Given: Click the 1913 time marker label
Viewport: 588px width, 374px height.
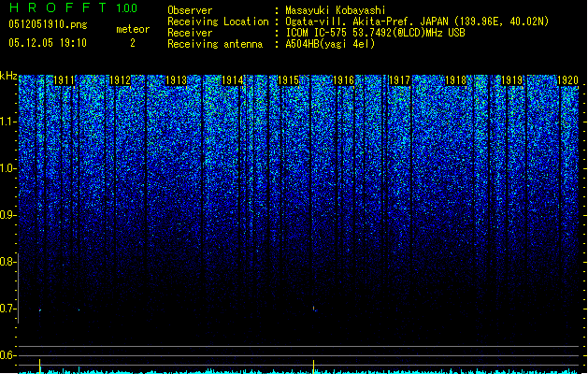Looking at the screenshot, I should 176,80.
